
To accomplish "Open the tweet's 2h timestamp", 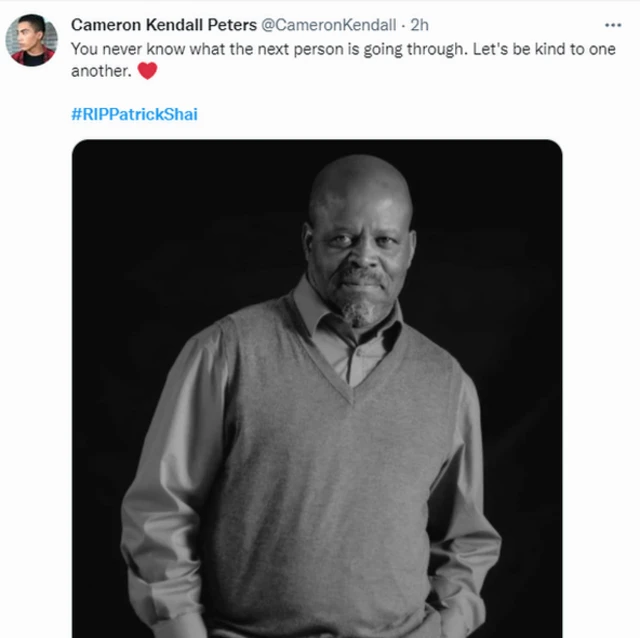I will (x=419, y=24).
